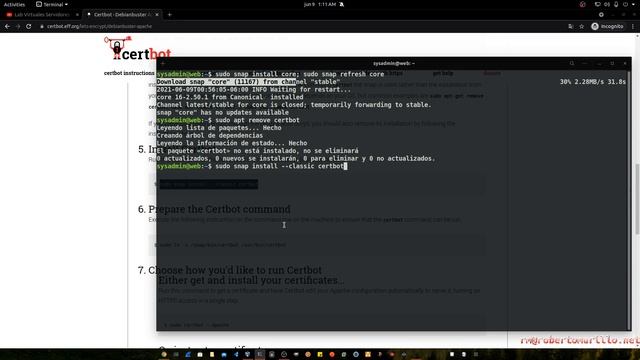Reload the certbot page

coord(29,26)
